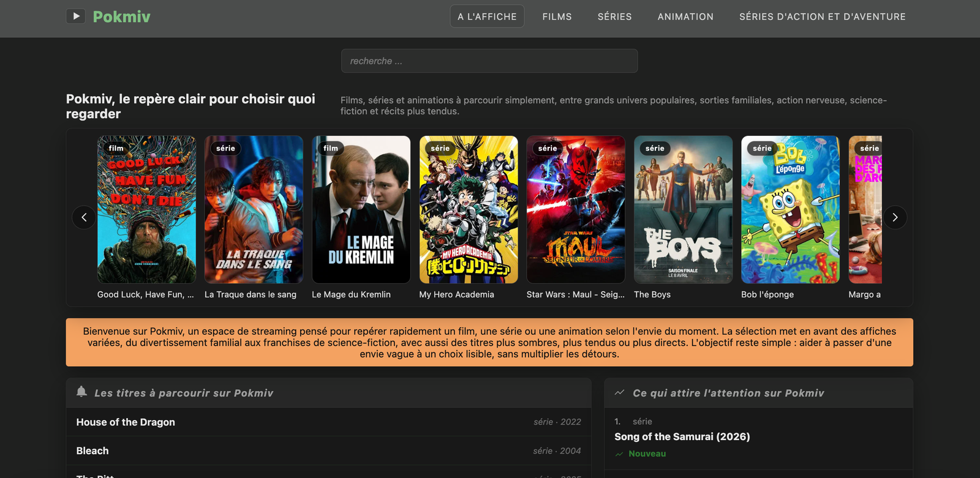Select the A L'AFFICHE tab
Image resolution: width=980 pixels, height=478 pixels.
[487, 17]
